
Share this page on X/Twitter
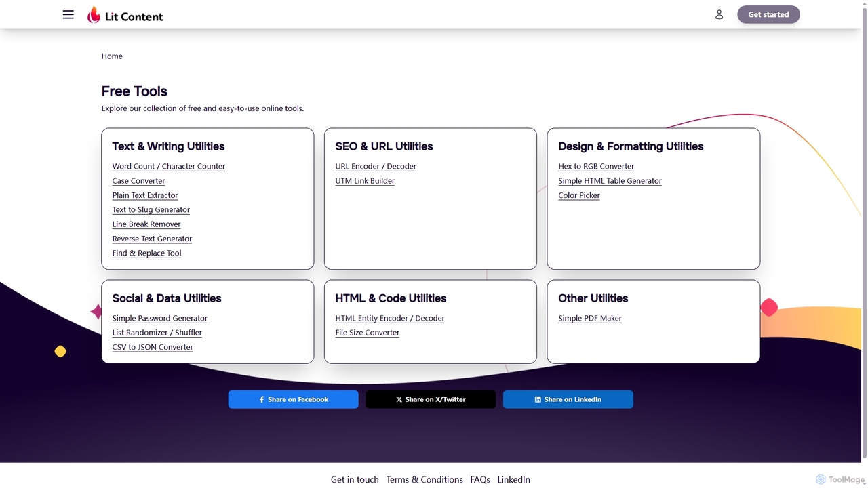tap(431, 399)
